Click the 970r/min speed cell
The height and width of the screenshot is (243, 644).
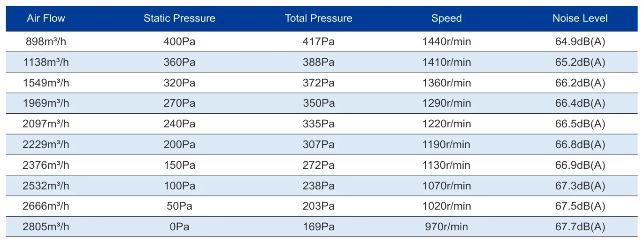coord(447,227)
